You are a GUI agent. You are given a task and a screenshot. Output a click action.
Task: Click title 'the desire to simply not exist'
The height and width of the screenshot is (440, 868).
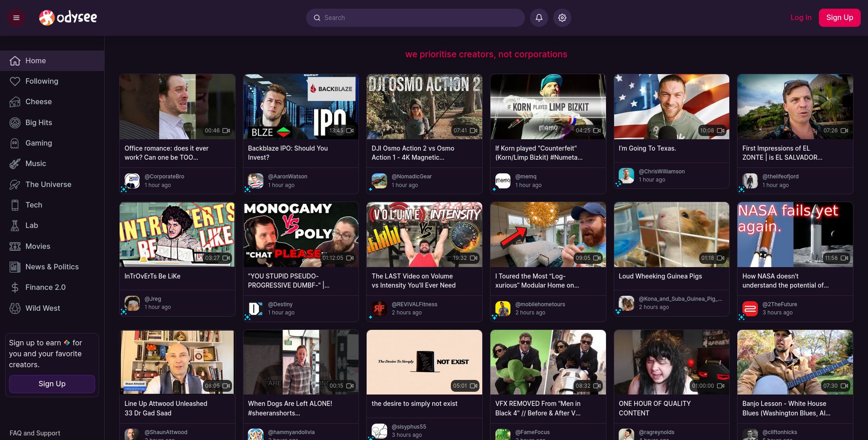414,404
